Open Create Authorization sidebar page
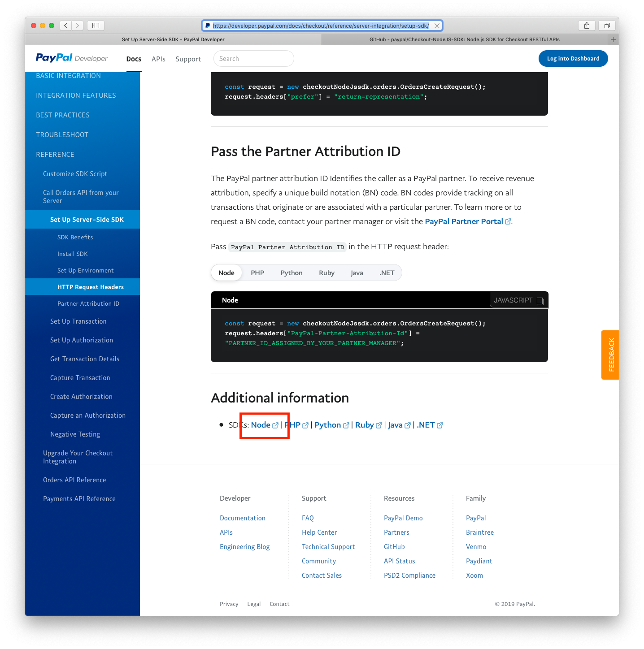 pos(81,397)
